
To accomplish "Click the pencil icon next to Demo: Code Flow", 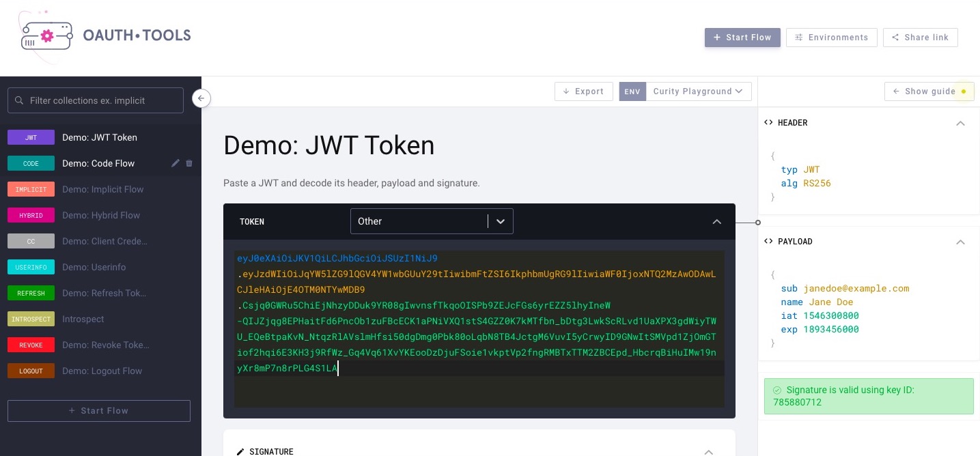I will 176,163.
